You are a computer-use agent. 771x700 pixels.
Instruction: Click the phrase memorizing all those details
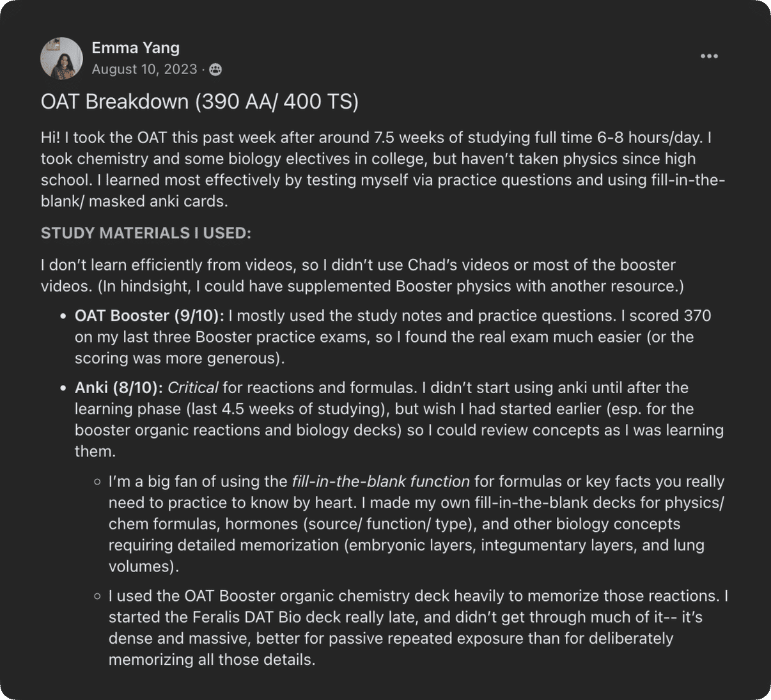(211, 660)
